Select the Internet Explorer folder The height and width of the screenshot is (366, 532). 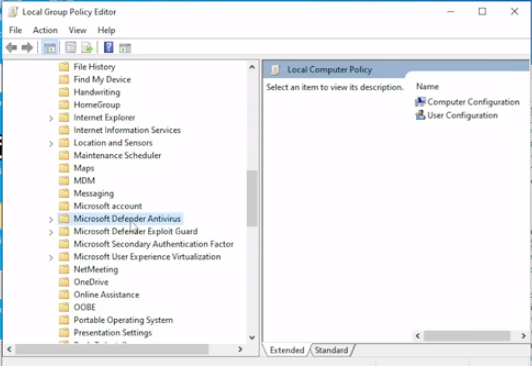tap(104, 117)
